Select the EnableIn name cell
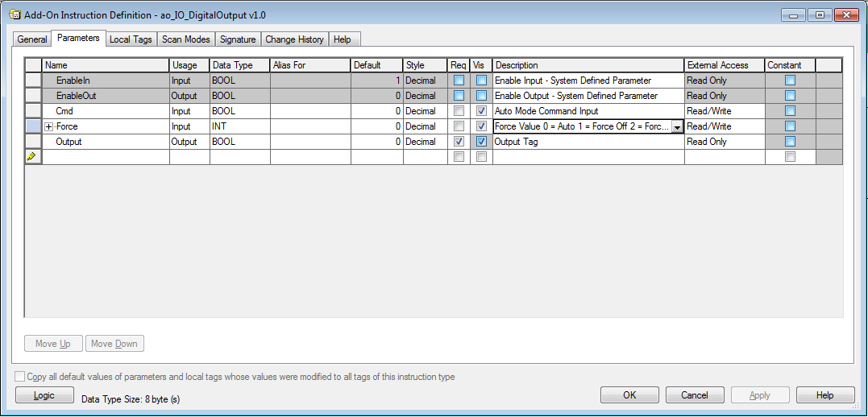Image resolution: width=868 pixels, height=417 pixels. [106, 81]
